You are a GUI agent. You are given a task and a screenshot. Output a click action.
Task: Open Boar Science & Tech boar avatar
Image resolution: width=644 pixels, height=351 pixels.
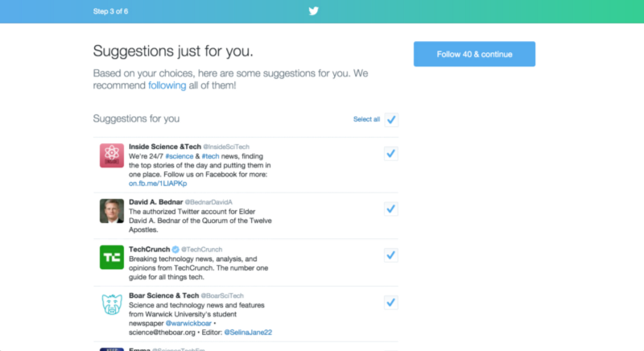tap(112, 304)
